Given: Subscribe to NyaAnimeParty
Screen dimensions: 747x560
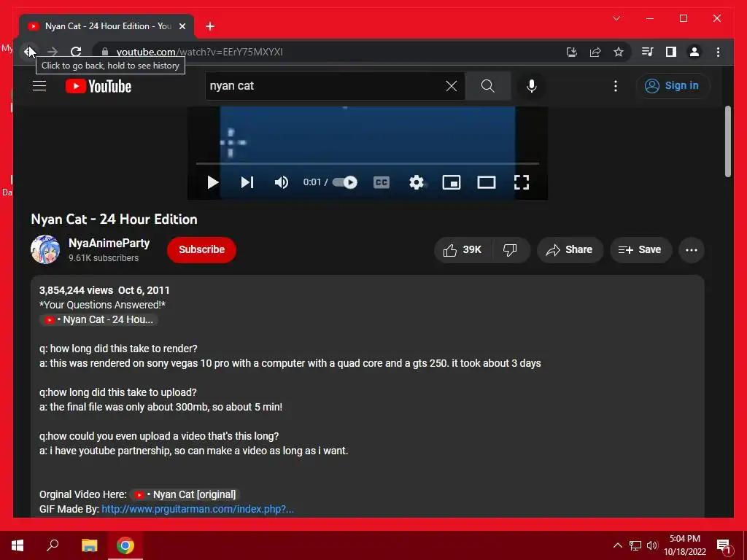Looking at the screenshot, I should (x=201, y=249).
